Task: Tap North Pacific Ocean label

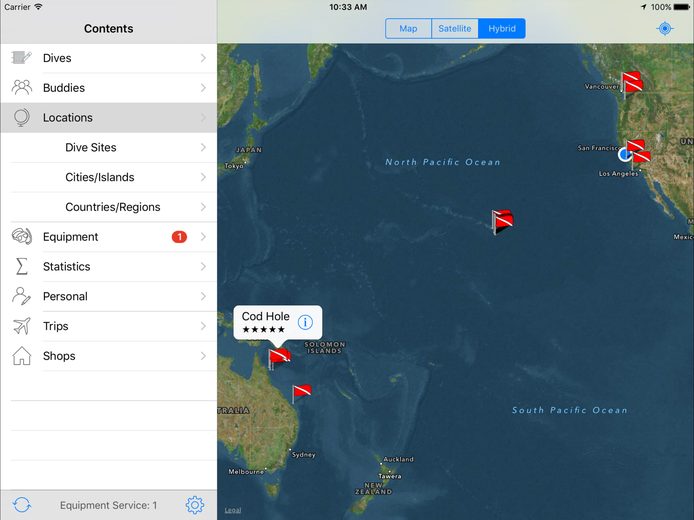Action: (443, 162)
